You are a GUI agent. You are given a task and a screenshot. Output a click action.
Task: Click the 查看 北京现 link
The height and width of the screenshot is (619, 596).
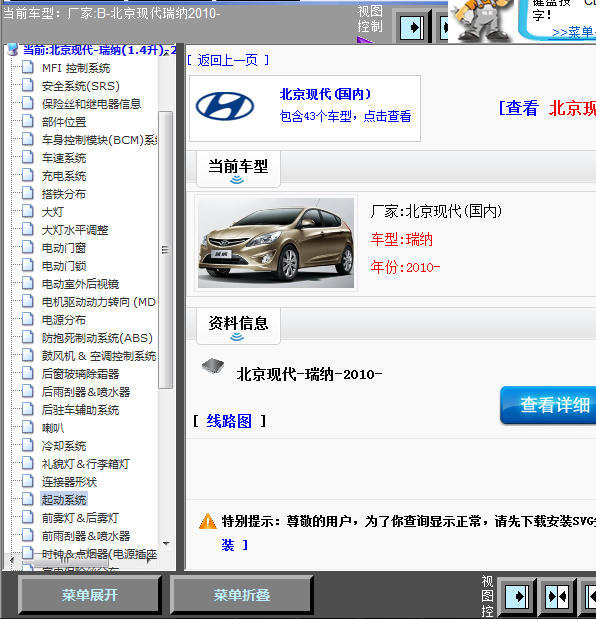coord(547,108)
